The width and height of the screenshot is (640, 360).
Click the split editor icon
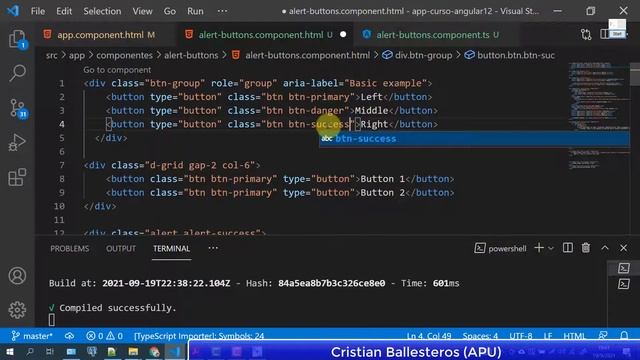click(604, 35)
